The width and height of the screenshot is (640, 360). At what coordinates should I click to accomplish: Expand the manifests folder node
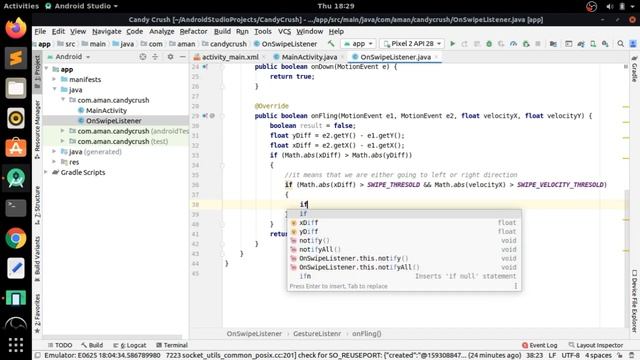[54, 79]
